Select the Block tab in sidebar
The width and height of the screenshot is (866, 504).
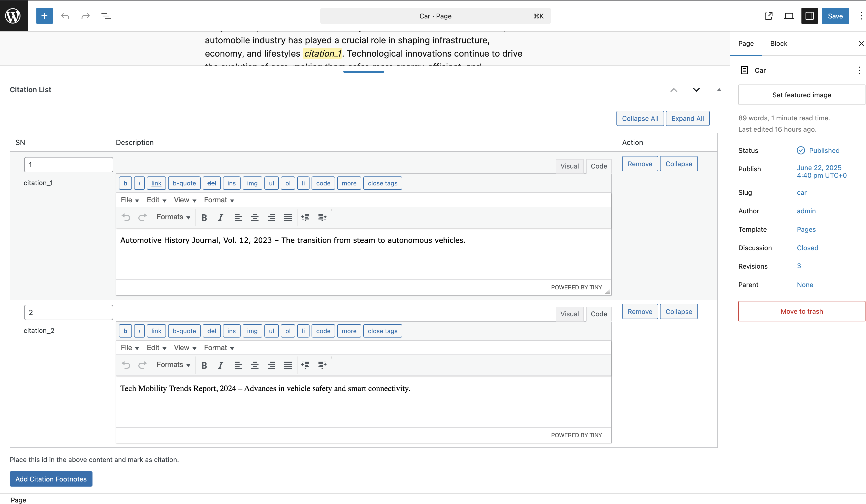778,44
